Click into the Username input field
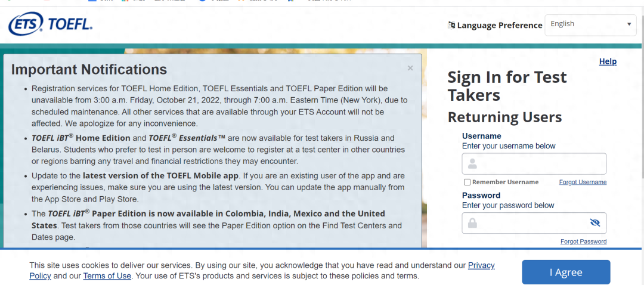The image size is (644, 285). tap(534, 164)
